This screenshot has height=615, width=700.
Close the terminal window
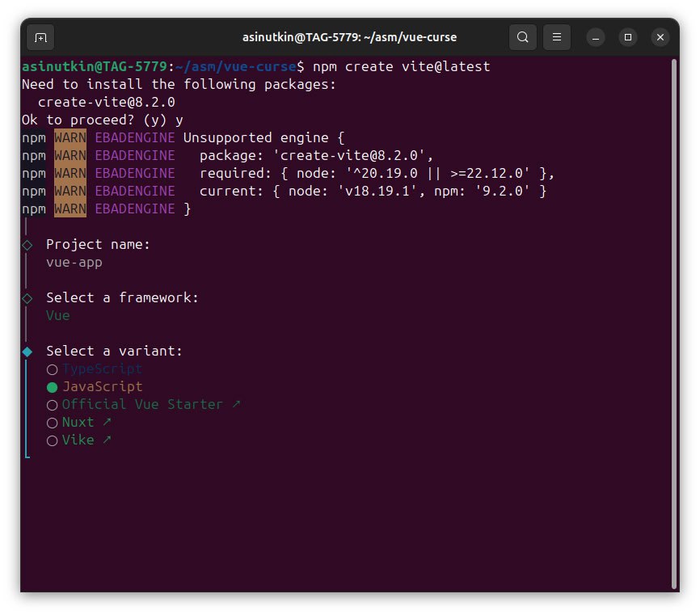660,37
